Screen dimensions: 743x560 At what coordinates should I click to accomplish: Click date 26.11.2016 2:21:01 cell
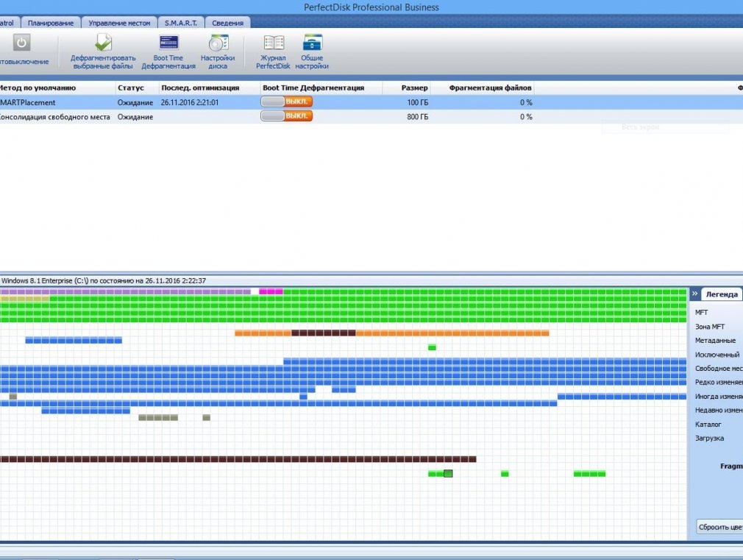(190, 102)
